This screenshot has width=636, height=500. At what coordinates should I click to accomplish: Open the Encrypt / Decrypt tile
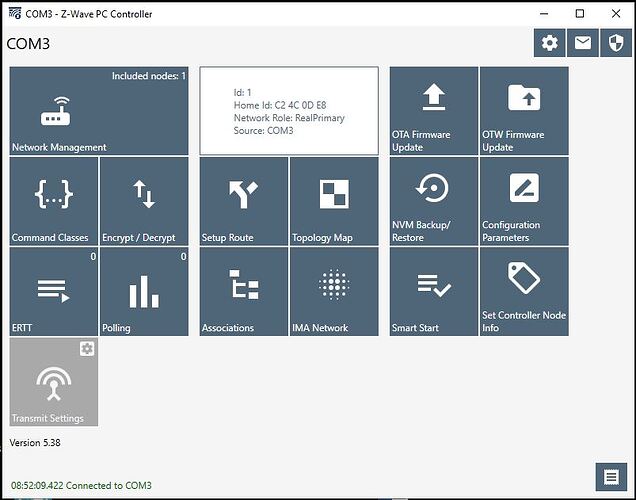[x=144, y=201]
